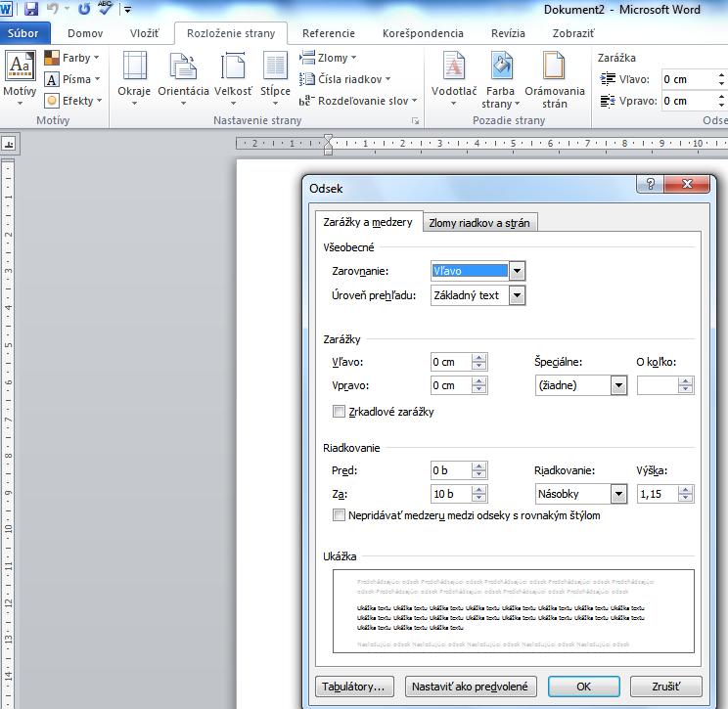
Task: Switch to the Domov ribbon tab
Action: pyautogui.click(x=85, y=33)
